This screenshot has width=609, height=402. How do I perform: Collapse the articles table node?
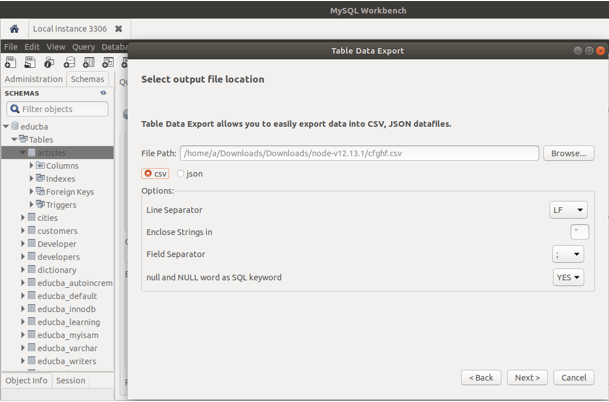click(23, 152)
